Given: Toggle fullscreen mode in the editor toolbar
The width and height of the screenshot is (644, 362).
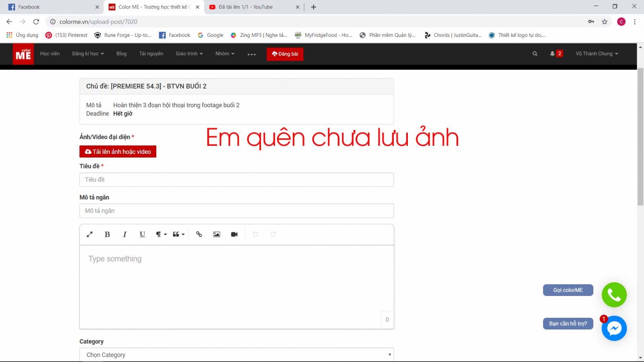Looking at the screenshot, I should click(90, 234).
